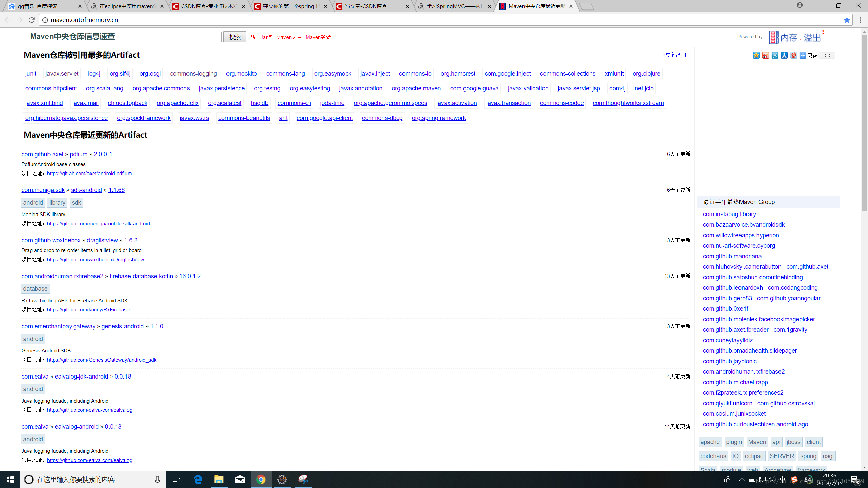Click the database tag
The height and width of the screenshot is (488, 868).
(35, 289)
